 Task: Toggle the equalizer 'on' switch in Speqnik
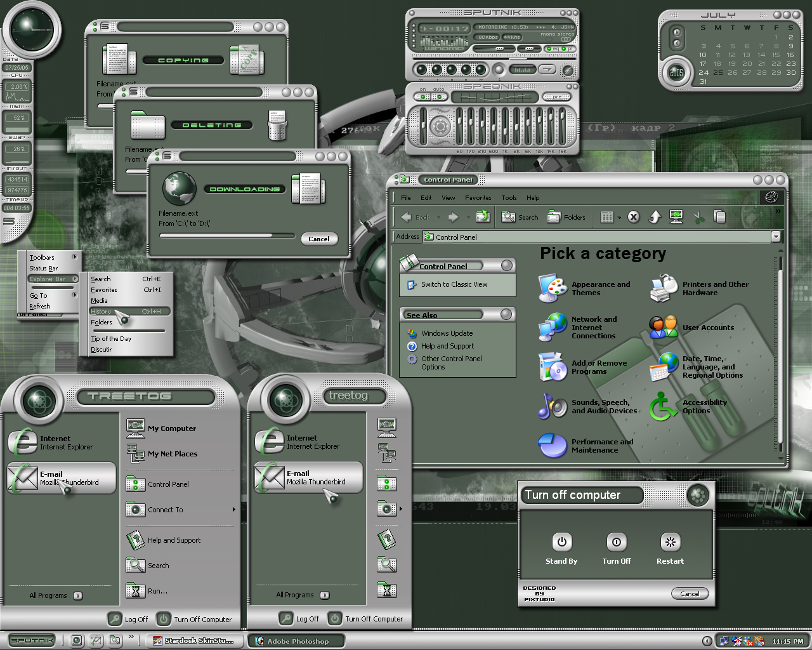(x=422, y=96)
